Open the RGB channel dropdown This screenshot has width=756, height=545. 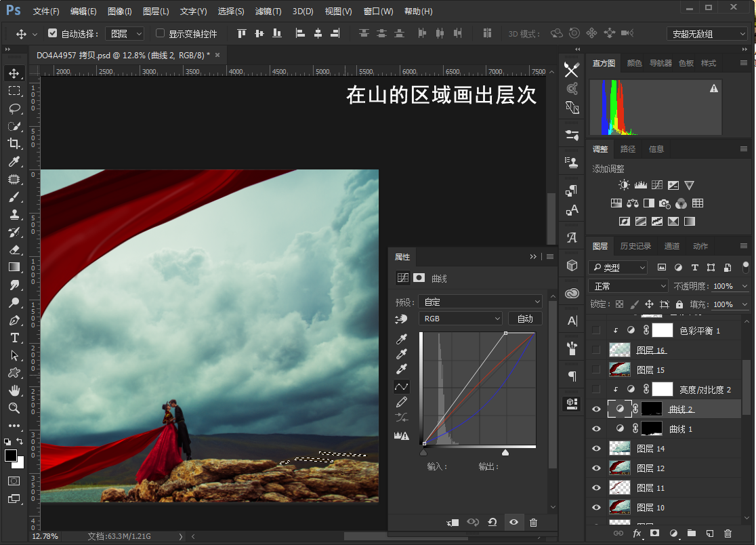click(461, 319)
